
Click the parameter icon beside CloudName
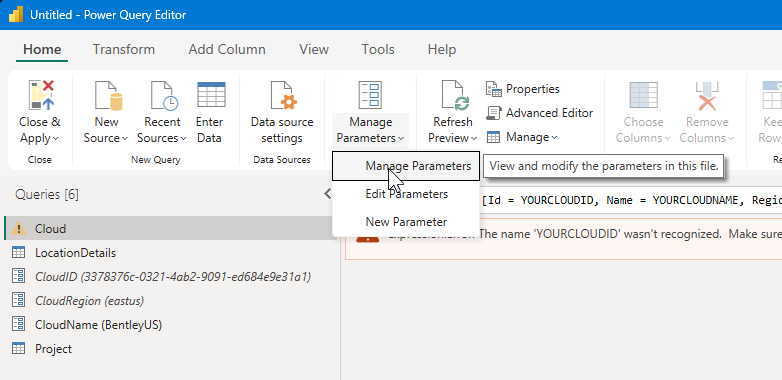coord(18,325)
